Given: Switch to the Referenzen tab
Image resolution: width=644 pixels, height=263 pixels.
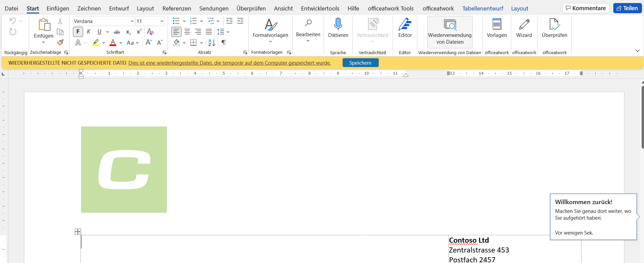Looking at the screenshot, I should (177, 8).
